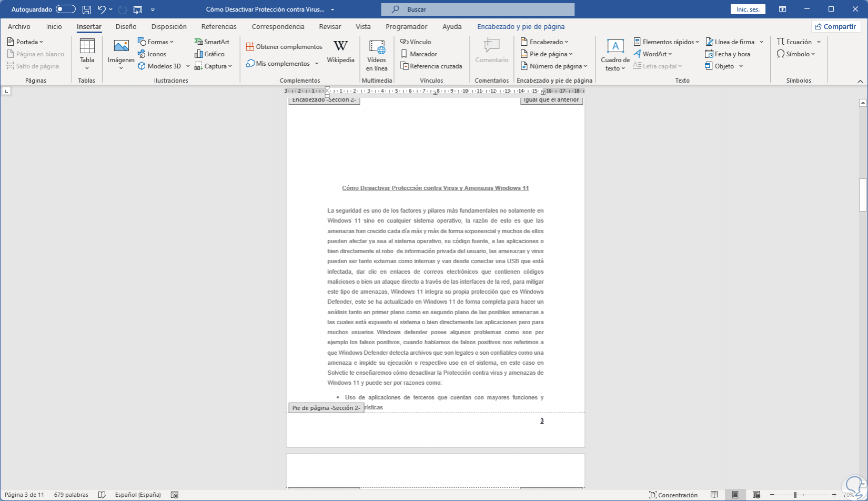Open Elementos rápidos menu

(667, 42)
